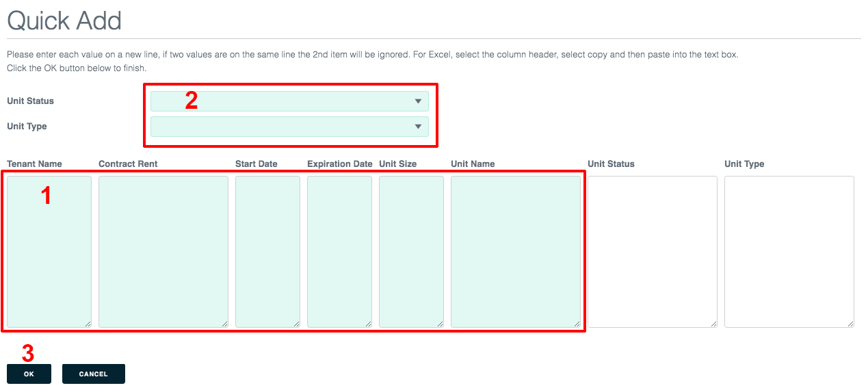Click into the Contract Rent text box
The height and width of the screenshot is (390, 868).
click(163, 252)
